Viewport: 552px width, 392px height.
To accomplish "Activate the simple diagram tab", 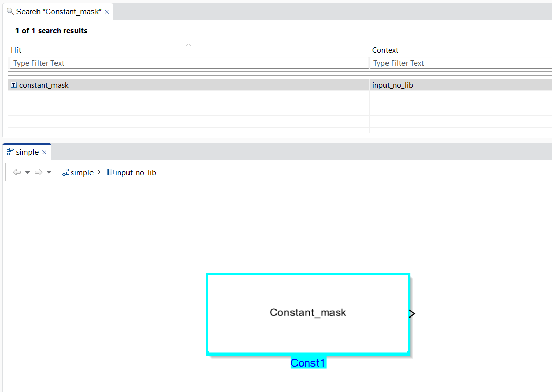I will (23, 152).
